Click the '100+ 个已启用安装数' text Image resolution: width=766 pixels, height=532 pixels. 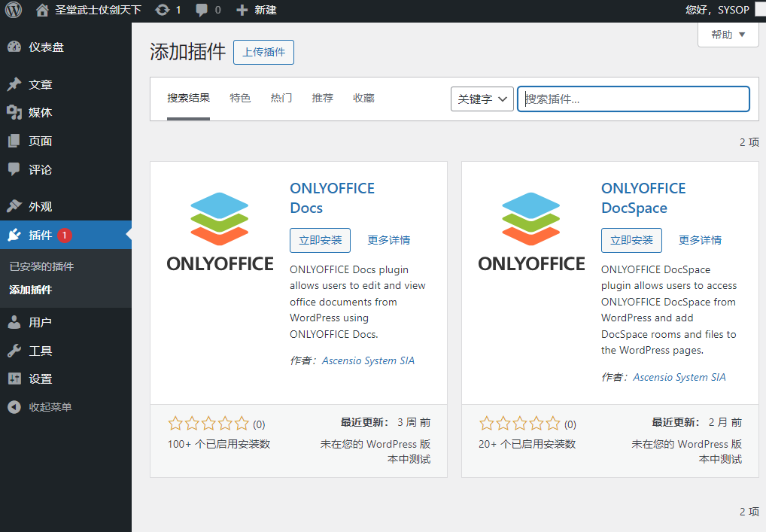tap(219, 444)
